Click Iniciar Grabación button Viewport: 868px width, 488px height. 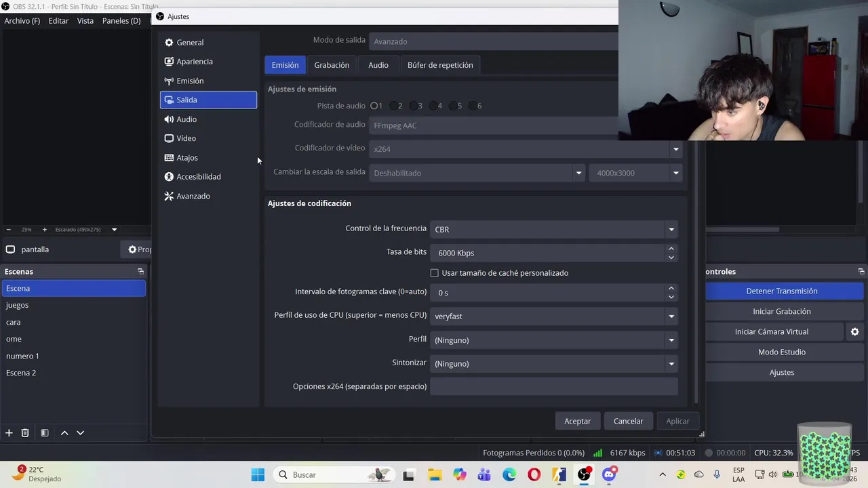coord(782,311)
